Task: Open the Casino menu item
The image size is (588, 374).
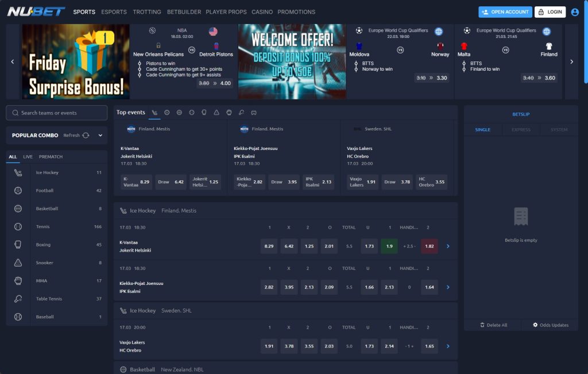Action: point(262,12)
